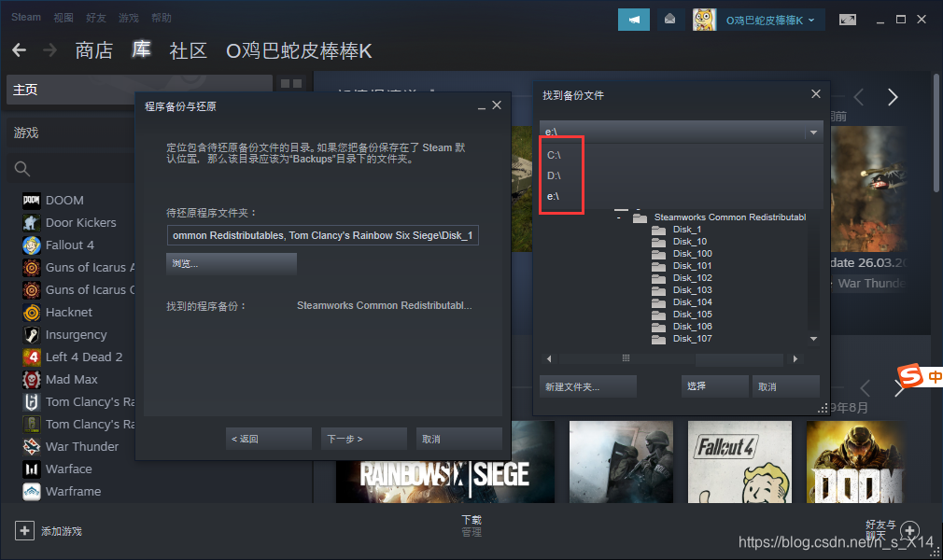Open the username account dropdown

769,21
